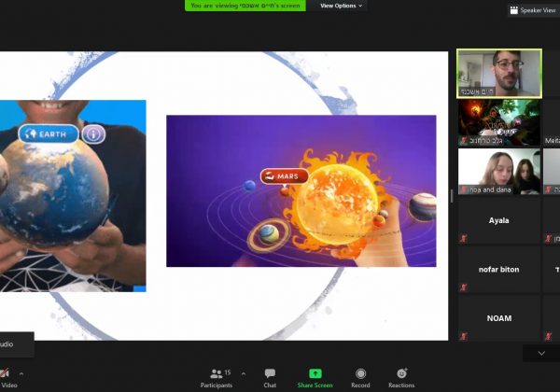Show more participants with down chevron
This screenshot has height=392, width=560.
pyautogui.click(x=541, y=353)
